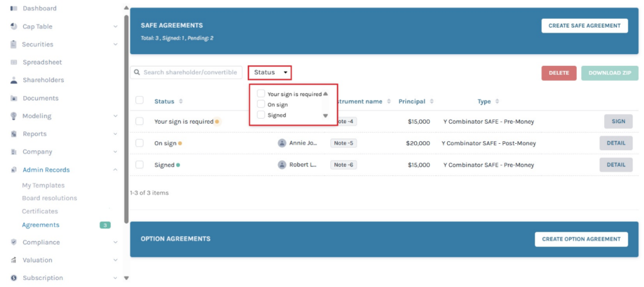This screenshot has height=287, width=644.
Task: Collapse the Admin Records sidebar section
Action: coord(115,170)
